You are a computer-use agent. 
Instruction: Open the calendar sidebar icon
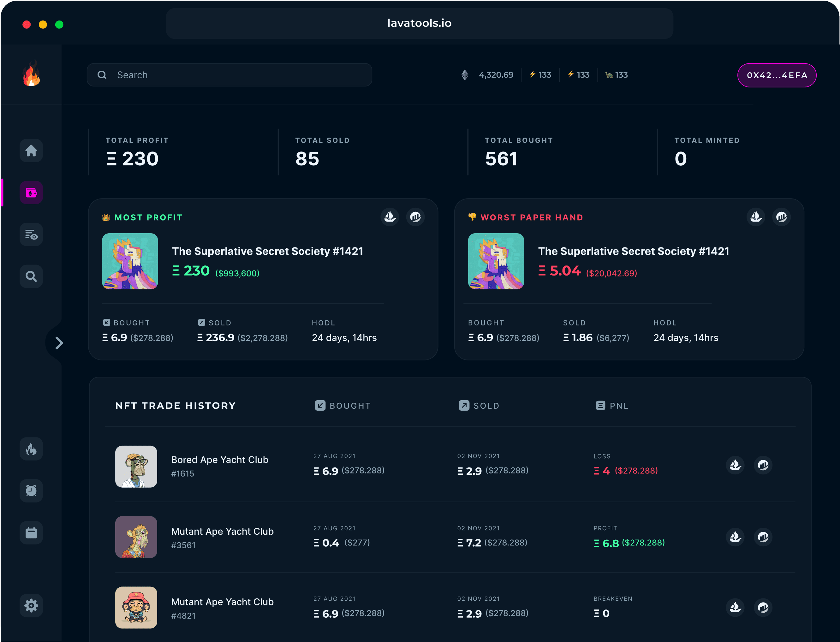coord(31,533)
